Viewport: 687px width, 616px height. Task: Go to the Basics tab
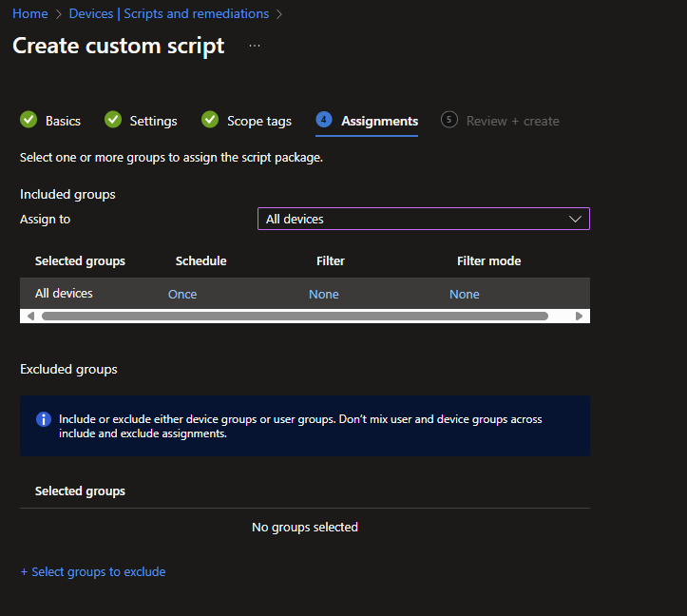[x=63, y=121]
